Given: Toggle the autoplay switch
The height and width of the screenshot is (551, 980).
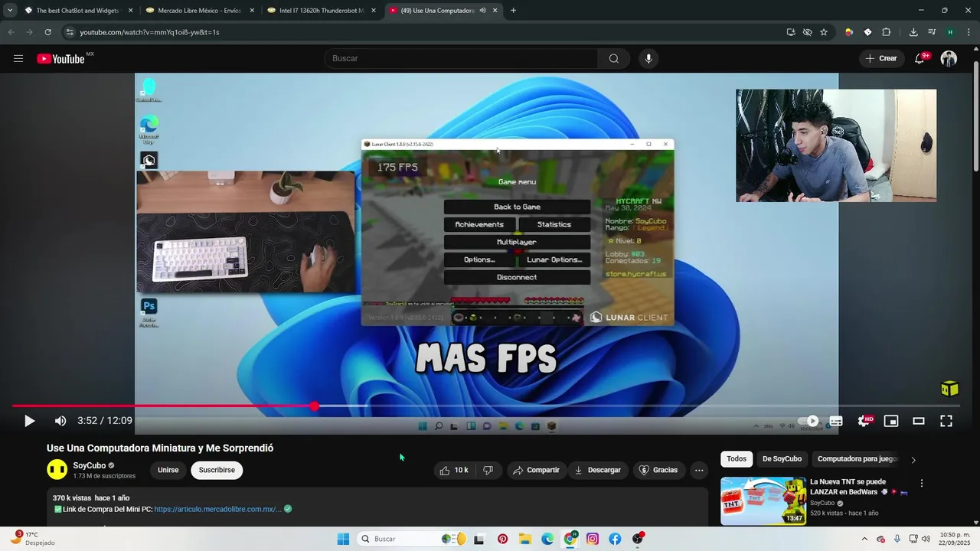Looking at the screenshot, I should (808, 421).
